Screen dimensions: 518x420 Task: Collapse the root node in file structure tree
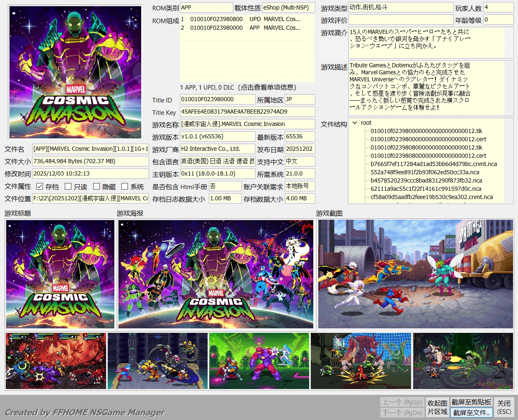coord(355,123)
